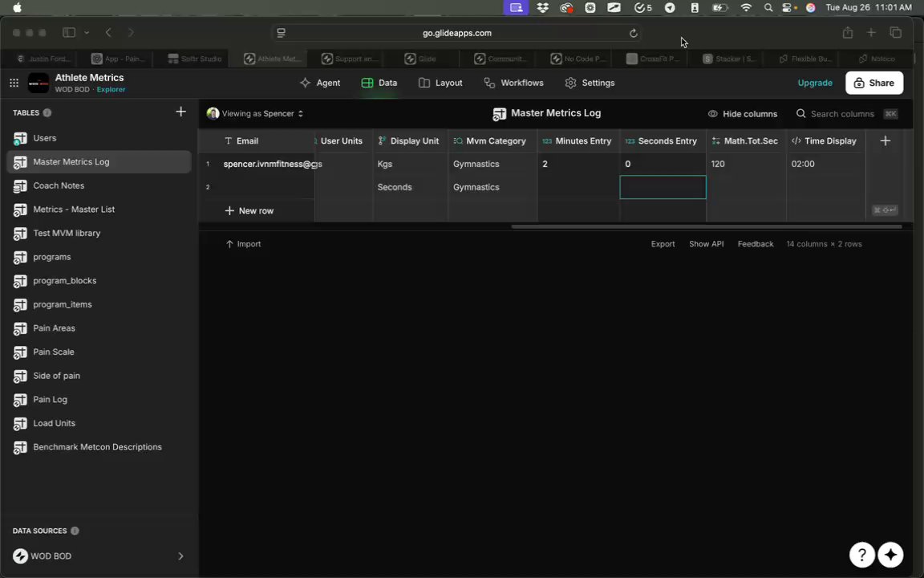Screen dimensions: 924x578
Task: Open the Side of pain table
Action: click(99, 376)
